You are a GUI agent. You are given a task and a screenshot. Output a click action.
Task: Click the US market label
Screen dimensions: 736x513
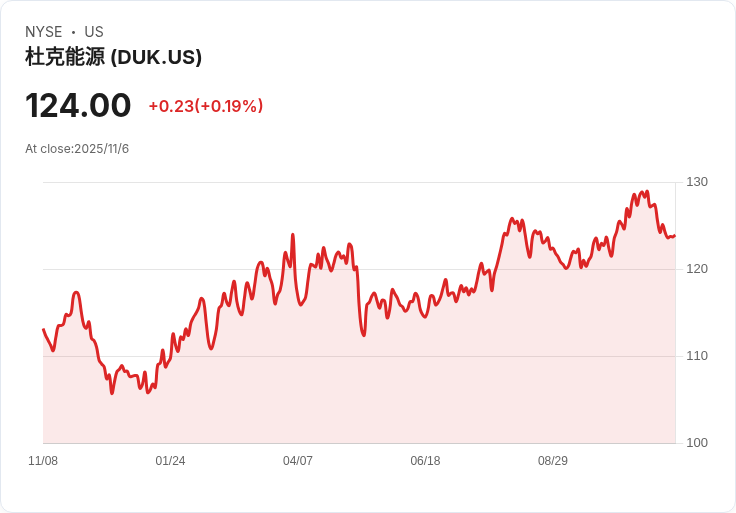point(94,32)
